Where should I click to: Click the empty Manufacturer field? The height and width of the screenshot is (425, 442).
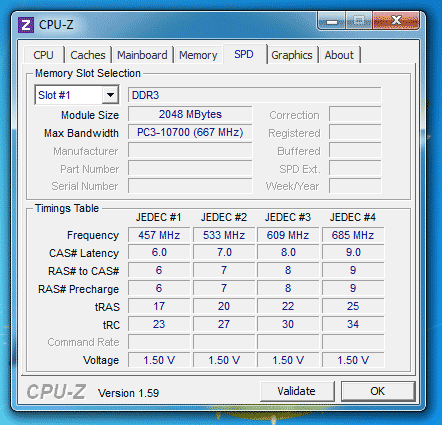point(190,150)
